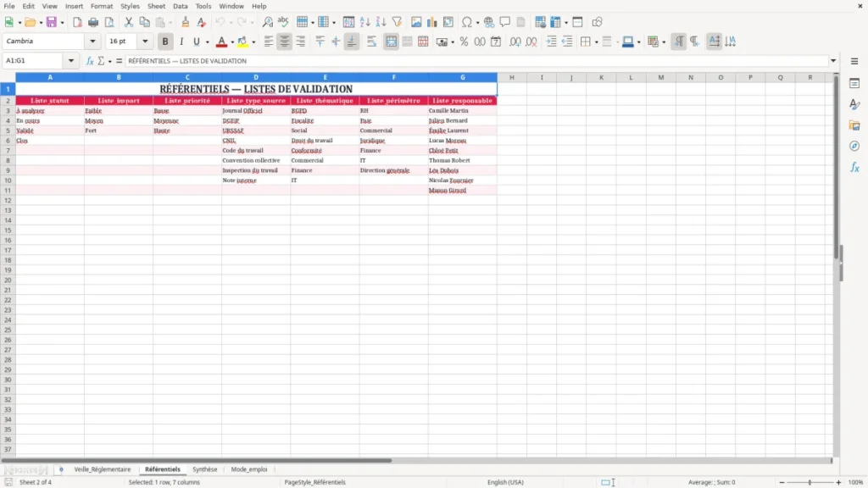Click the Merge and Center Cells icon
This screenshot has height=488, width=868.
click(x=391, y=42)
